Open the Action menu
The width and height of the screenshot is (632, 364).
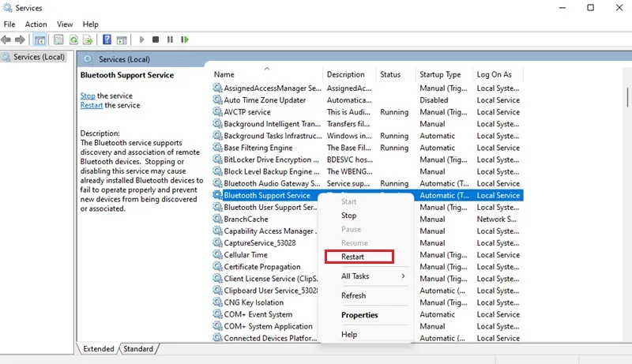(x=36, y=24)
